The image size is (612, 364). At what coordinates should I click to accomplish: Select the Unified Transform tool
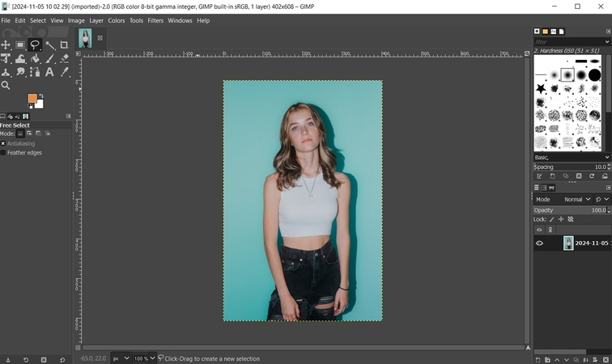[6, 58]
